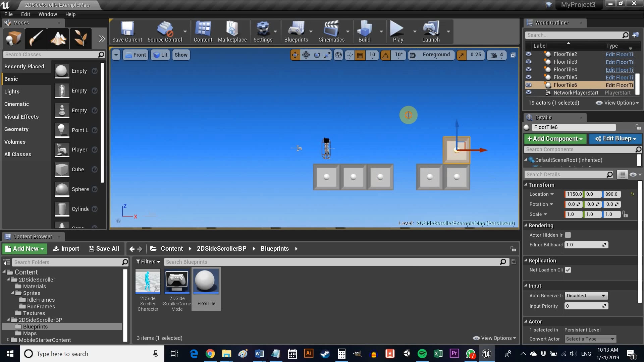Select the Foliage mode icon

point(80,38)
